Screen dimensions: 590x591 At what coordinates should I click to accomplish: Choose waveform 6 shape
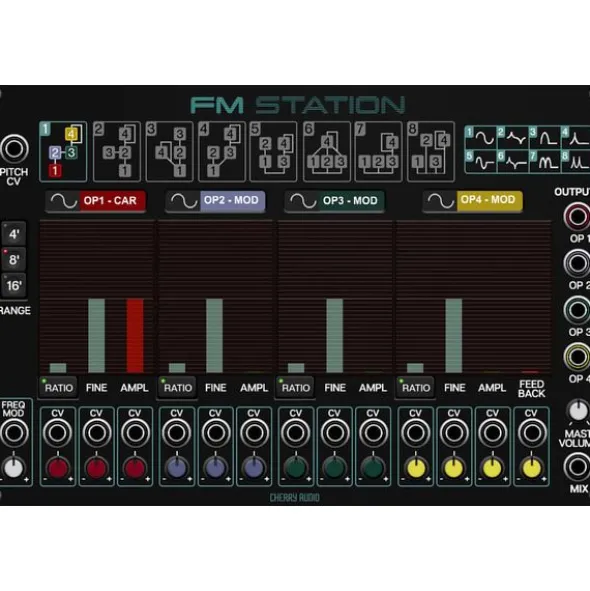coord(513,161)
